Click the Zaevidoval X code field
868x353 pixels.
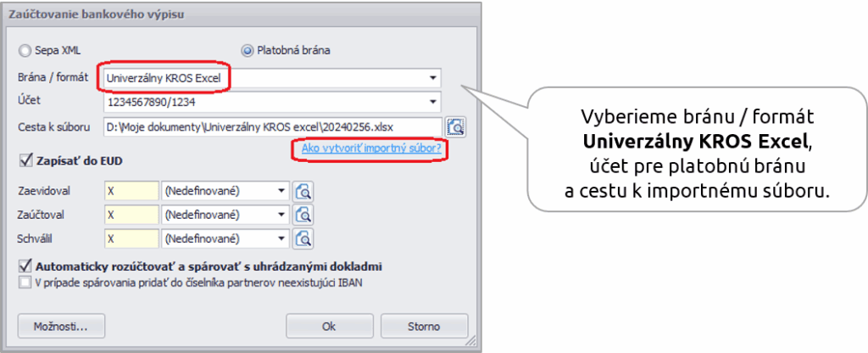pyautogui.click(x=131, y=191)
